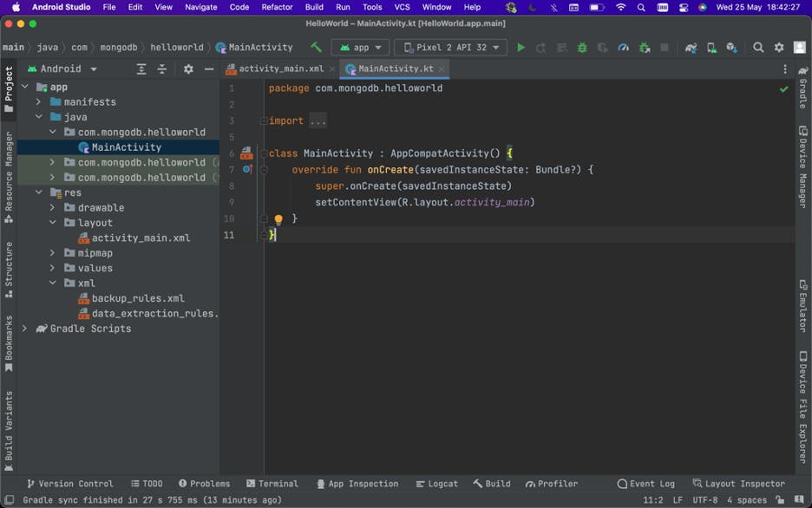
Task: Click the related XML file gutter icon on line 6
Action: point(246,153)
